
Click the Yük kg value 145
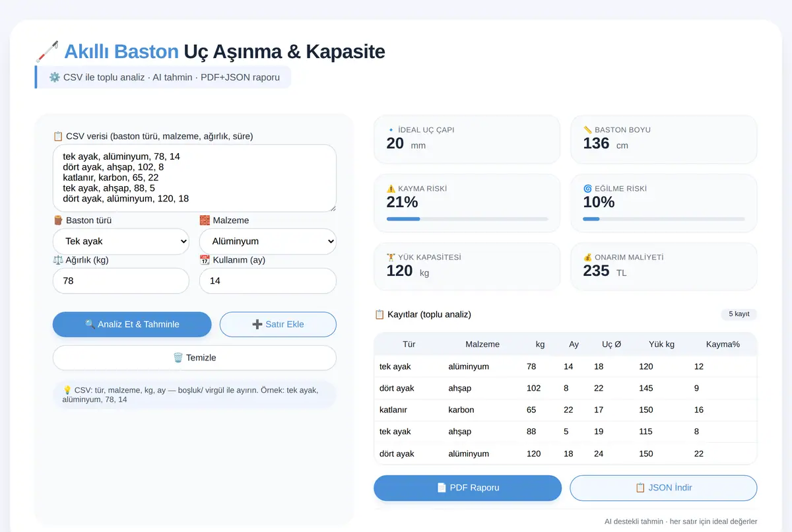pyautogui.click(x=646, y=388)
